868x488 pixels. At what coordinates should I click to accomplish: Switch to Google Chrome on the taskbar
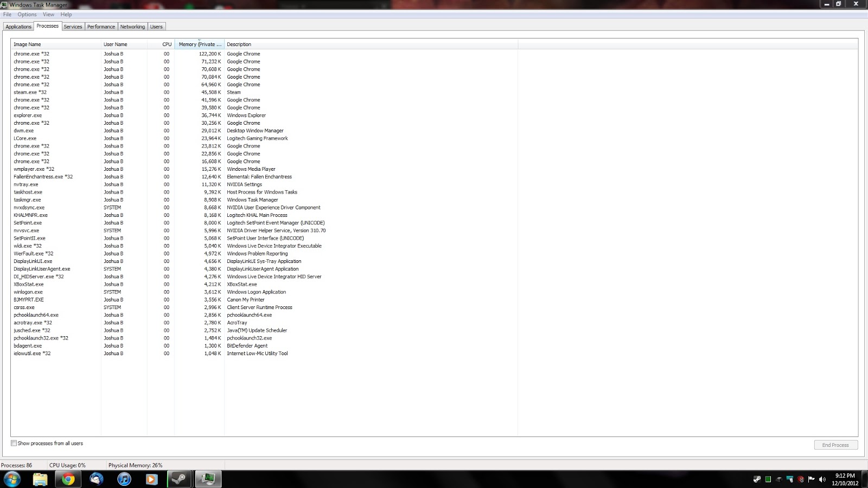coord(68,479)
